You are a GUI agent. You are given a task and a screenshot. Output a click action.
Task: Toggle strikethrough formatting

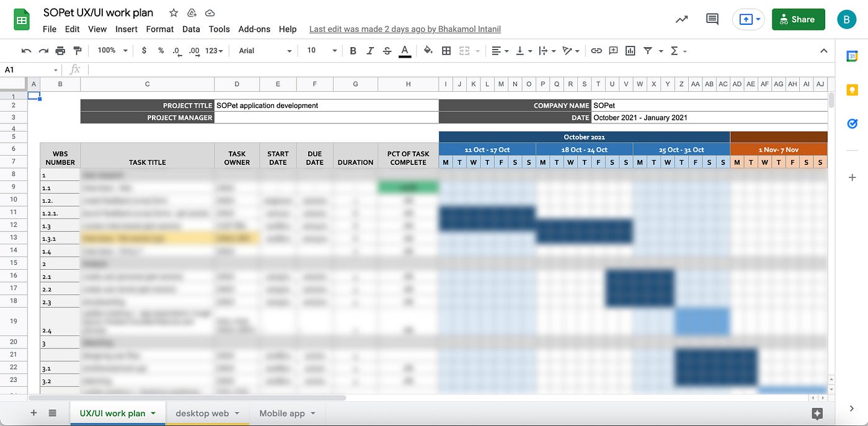(387, 51)
